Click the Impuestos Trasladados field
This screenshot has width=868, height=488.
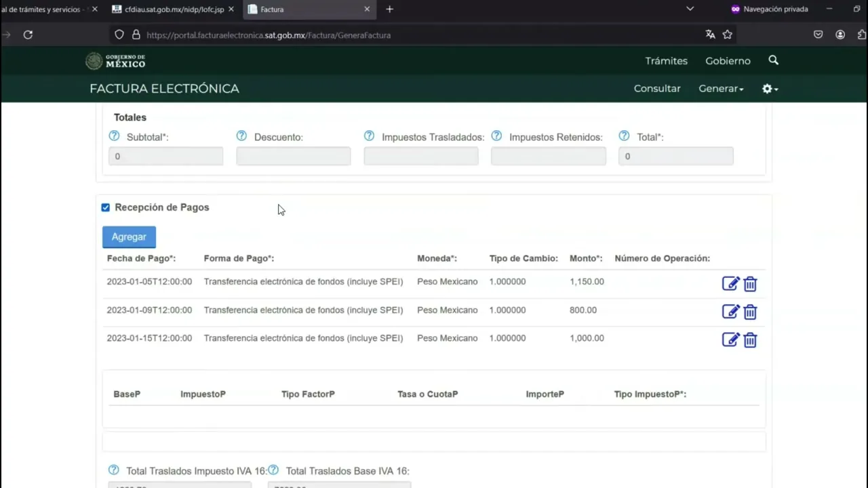[420, 157]
